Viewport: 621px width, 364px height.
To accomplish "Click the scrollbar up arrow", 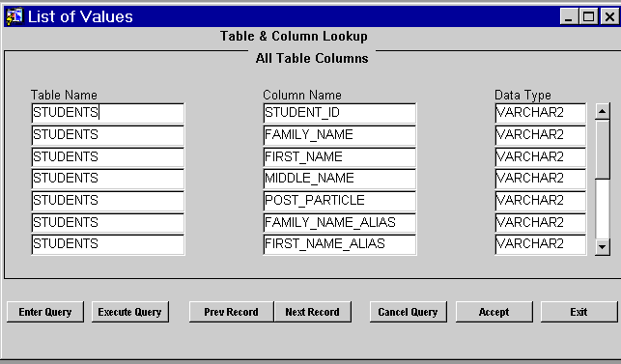I will click(602, 111).
